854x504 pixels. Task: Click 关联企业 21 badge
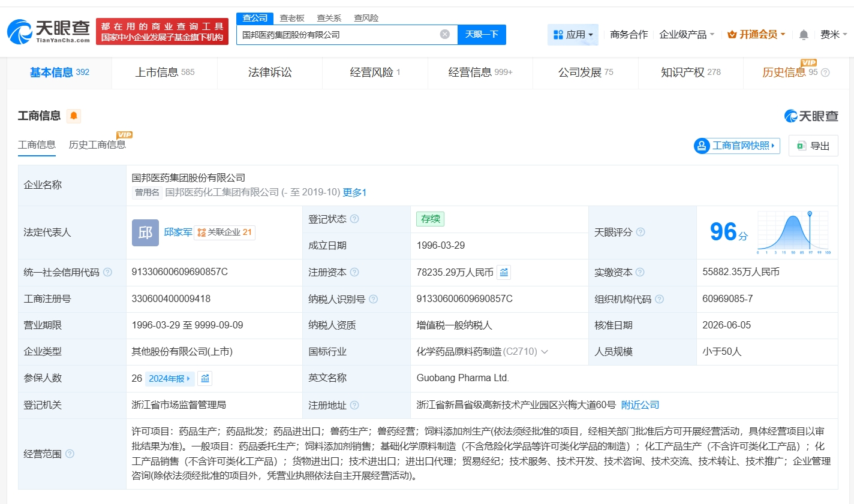pyautogui.click(x=225, y=233)
